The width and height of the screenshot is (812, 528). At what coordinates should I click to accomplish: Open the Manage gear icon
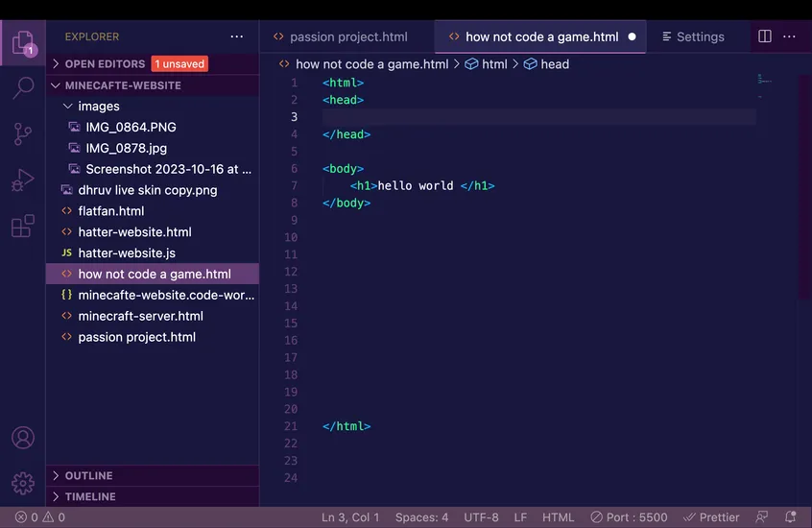tap(23, 483)
